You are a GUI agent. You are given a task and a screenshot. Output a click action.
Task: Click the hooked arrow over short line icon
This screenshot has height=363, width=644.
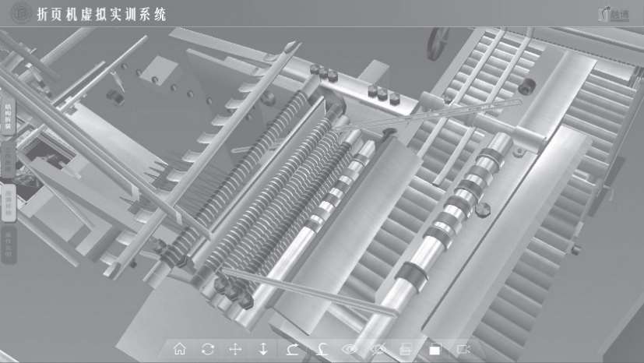coord(322,350)
